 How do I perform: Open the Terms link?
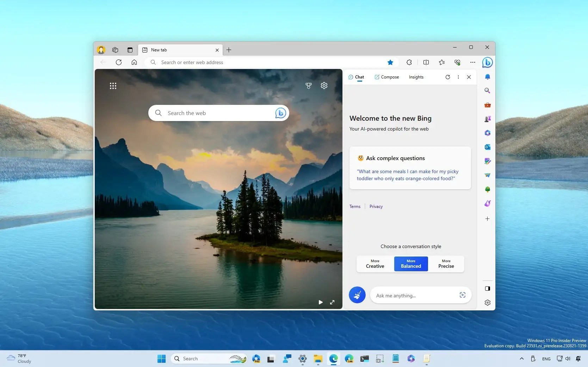(x=355, y=206)
